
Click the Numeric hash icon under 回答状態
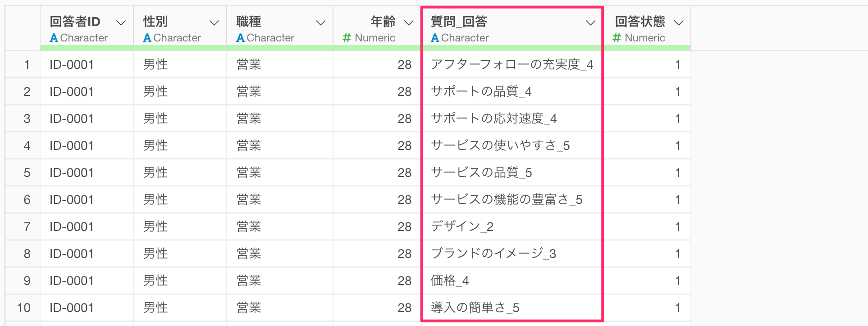tap(617, 38)
